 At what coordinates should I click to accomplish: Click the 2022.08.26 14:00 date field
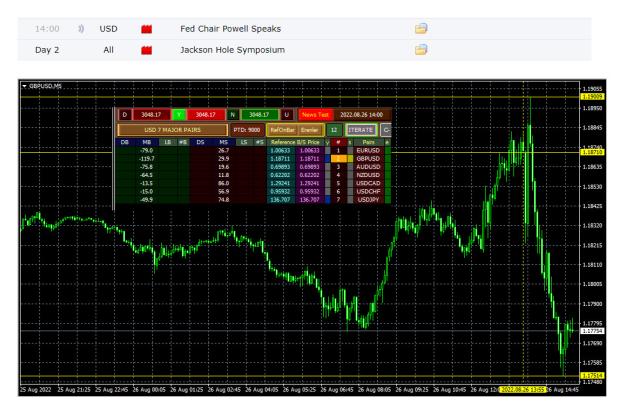click(362, 115)
